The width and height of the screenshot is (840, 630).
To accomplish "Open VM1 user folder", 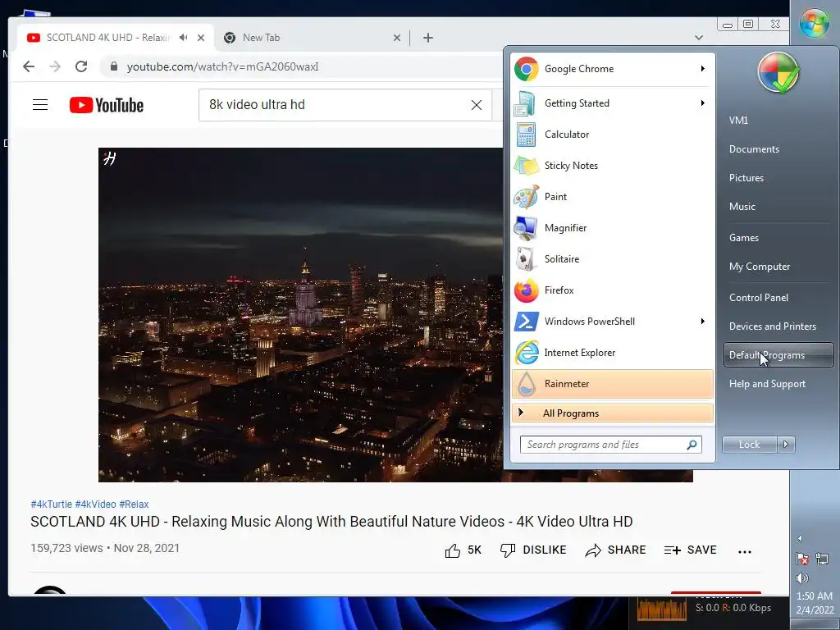I will point(738,121).
